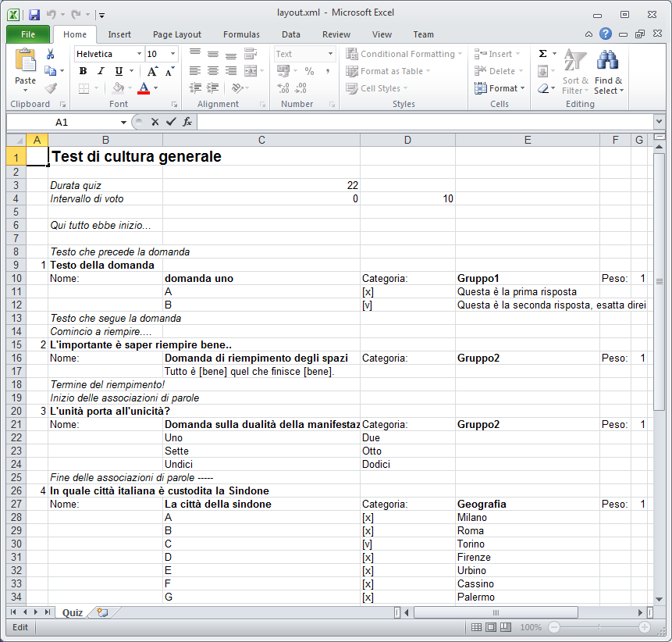Click the AutoSum sigma icon
This screenshot has height=642, width=672.
(x=543, y=54)
